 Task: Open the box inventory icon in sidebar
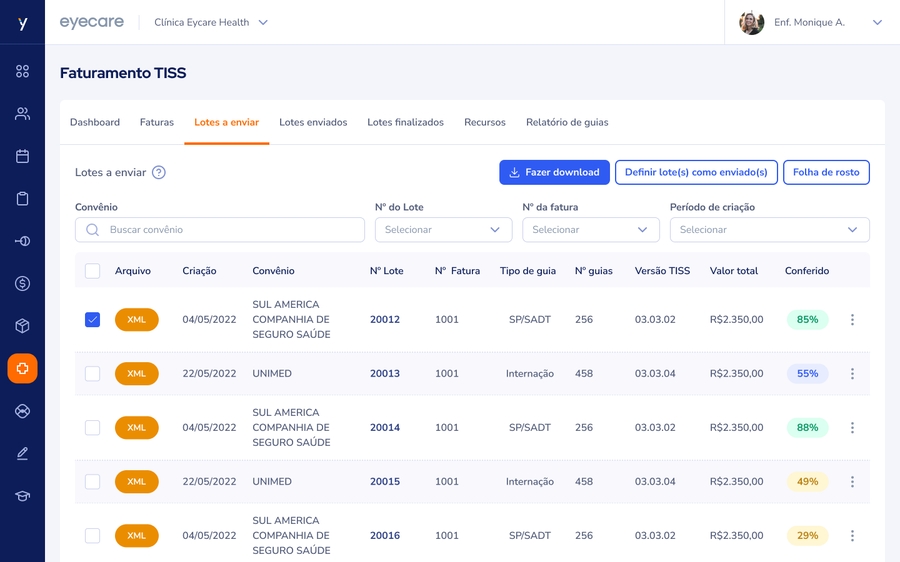point(22,326)
